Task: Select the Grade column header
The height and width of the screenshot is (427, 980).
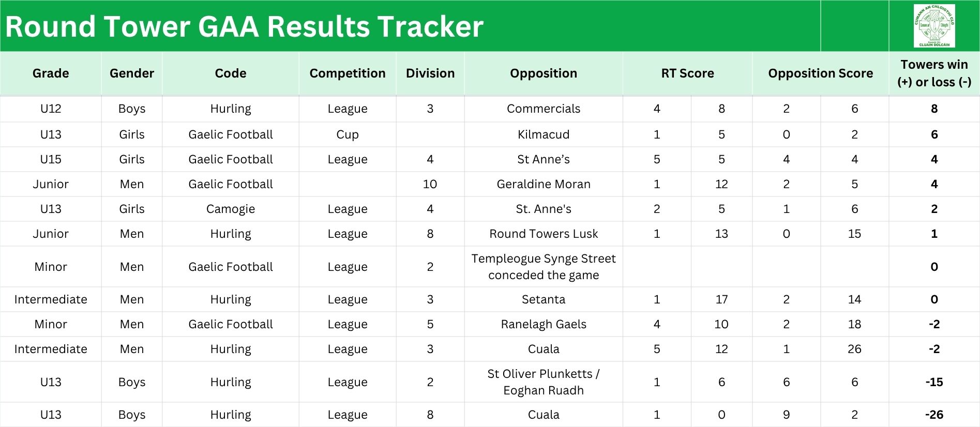Action: pos(51,73)
